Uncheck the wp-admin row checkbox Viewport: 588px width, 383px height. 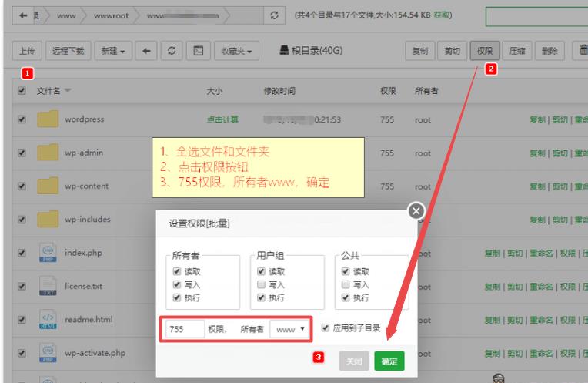(22, 153)
